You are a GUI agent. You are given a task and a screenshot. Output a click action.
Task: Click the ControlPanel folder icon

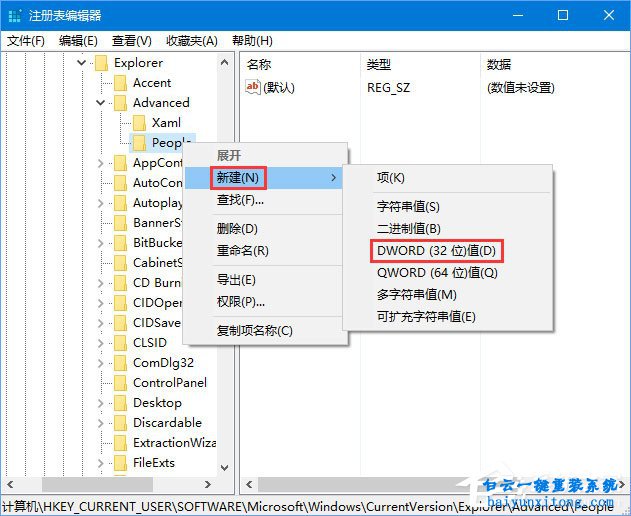[x=120, y=383]
